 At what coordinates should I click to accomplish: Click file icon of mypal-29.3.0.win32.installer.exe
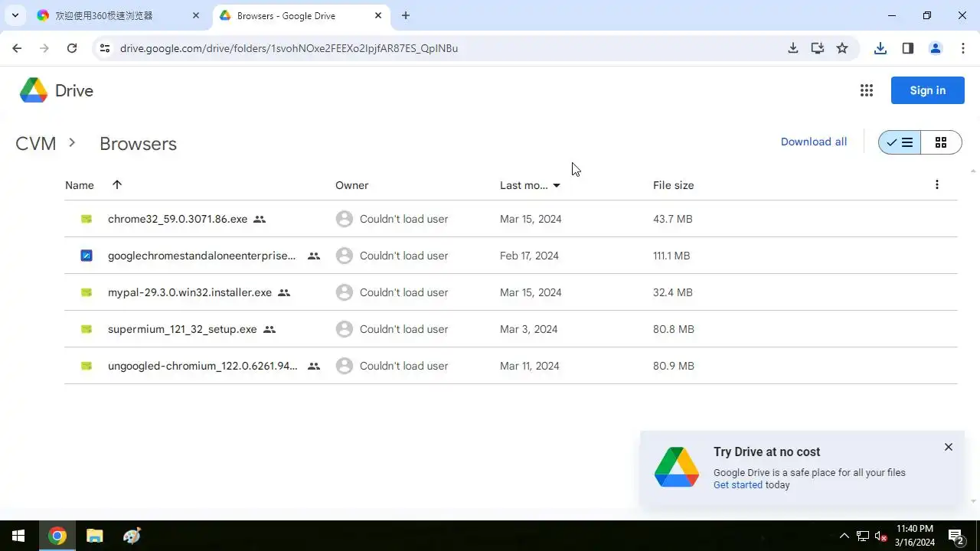pos(87,292)
